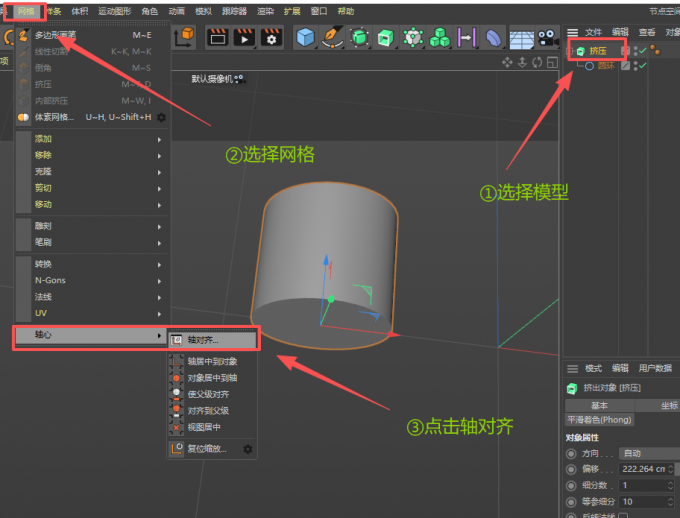Select the blue Cube primitive icon

point(305,37)
